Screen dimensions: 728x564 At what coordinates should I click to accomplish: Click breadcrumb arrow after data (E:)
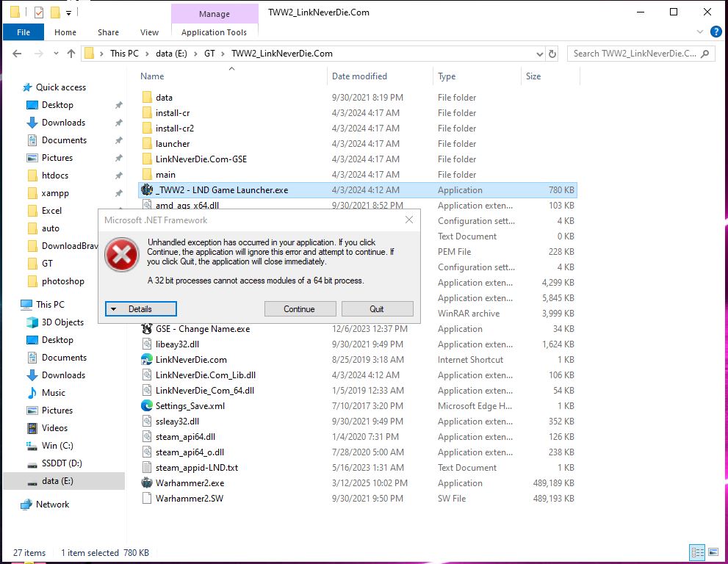tap(195, 54)
